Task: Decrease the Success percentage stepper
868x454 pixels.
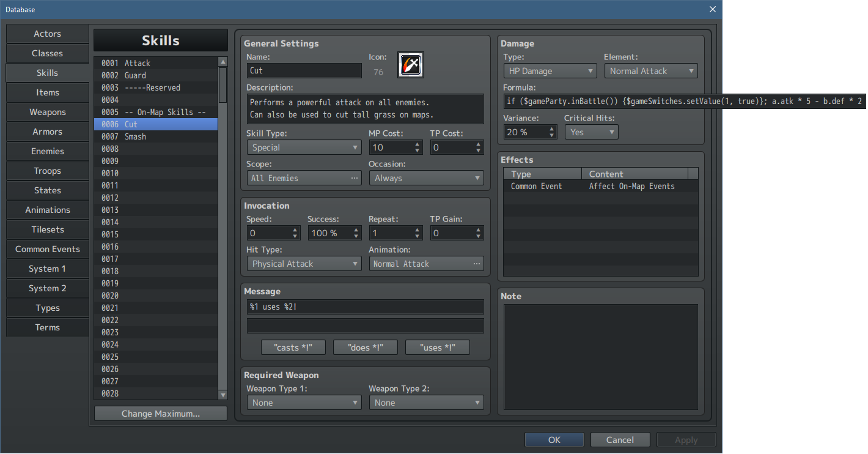Action: [356, 236]
